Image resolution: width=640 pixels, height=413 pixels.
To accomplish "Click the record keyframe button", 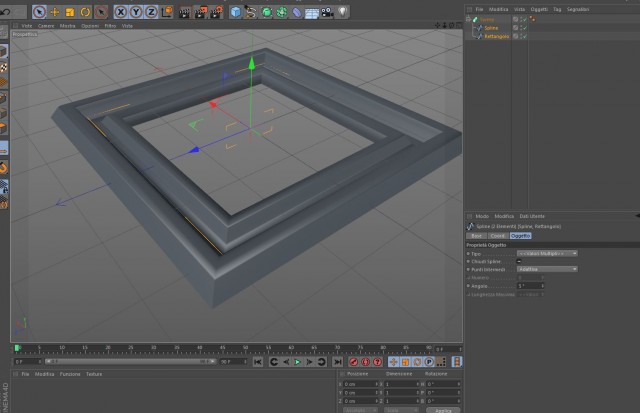I will click(x=353, y=362).
